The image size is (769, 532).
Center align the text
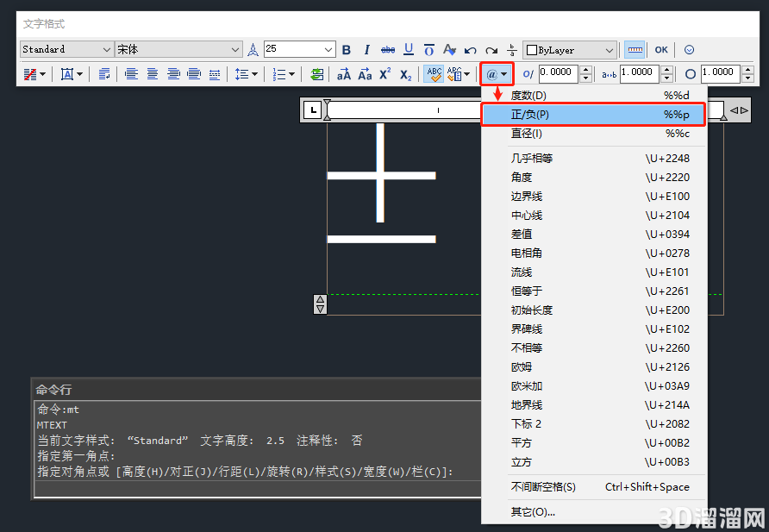pos(153,74)
